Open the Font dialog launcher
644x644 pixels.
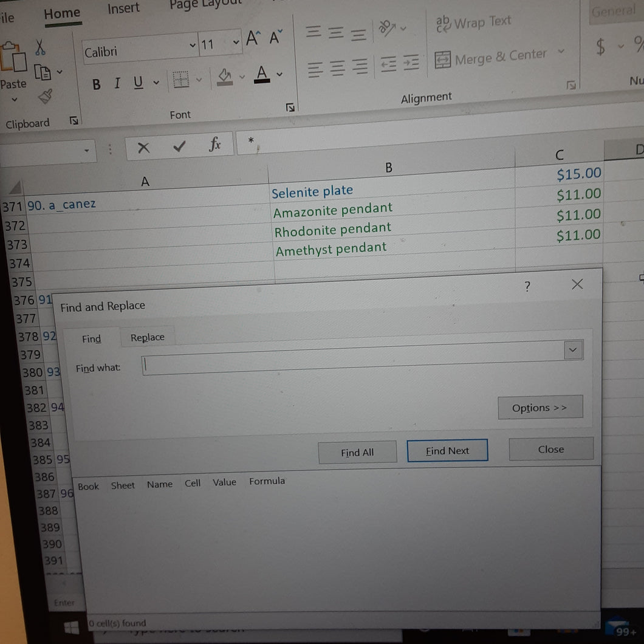coord(290,108)
